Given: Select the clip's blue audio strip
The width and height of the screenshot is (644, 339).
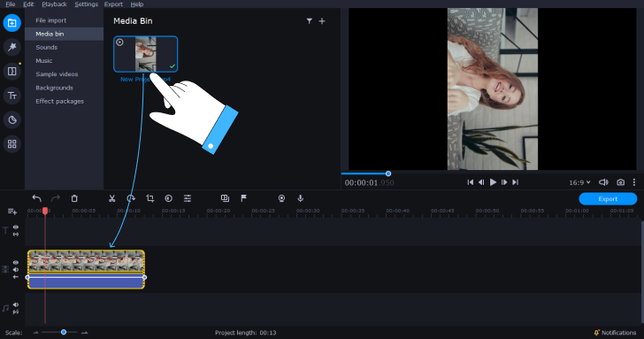Looking at the screenshot, I should click(x=86, y=281).
